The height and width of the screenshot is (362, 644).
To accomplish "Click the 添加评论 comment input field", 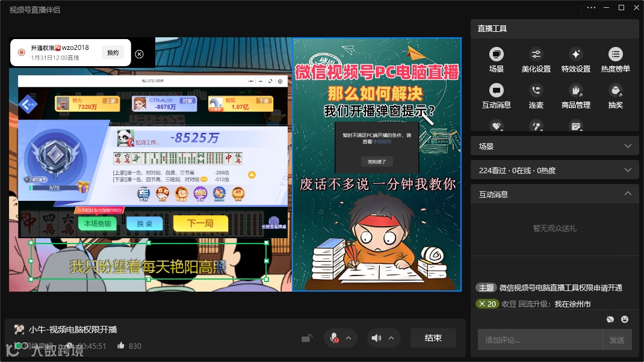I will tap(540, 340).
